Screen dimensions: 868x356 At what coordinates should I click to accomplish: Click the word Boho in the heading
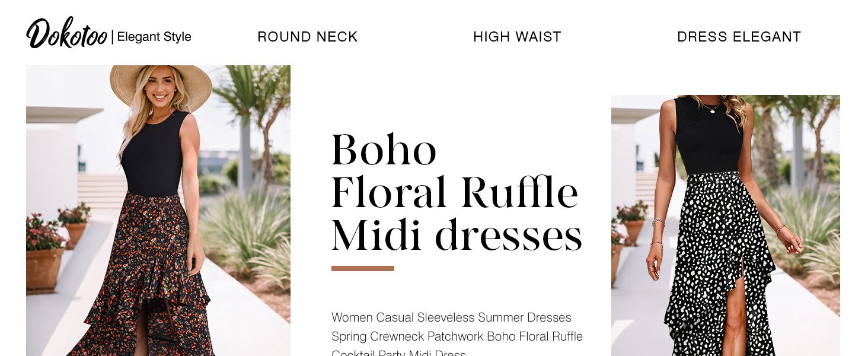coord(384,150)
